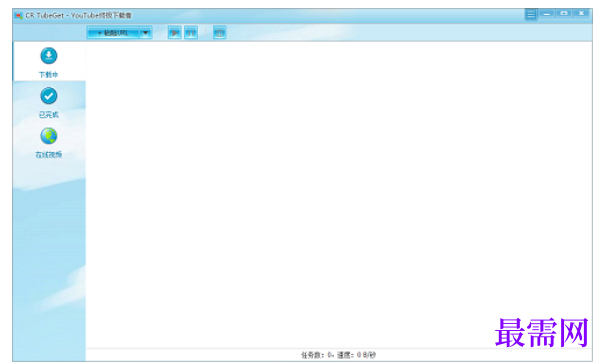The height and width of the screenshot is (364, 607).
Task: Click the CR TubeGet app icon in title bar
Action: (x=18, y=15)
